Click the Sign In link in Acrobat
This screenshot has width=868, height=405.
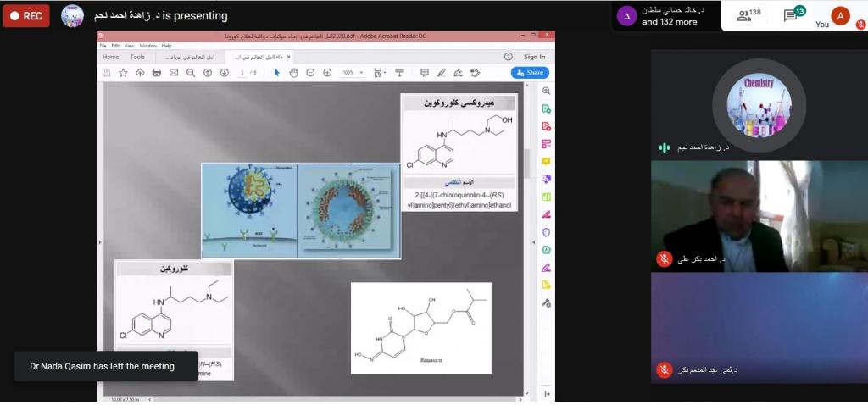[534, 57]
